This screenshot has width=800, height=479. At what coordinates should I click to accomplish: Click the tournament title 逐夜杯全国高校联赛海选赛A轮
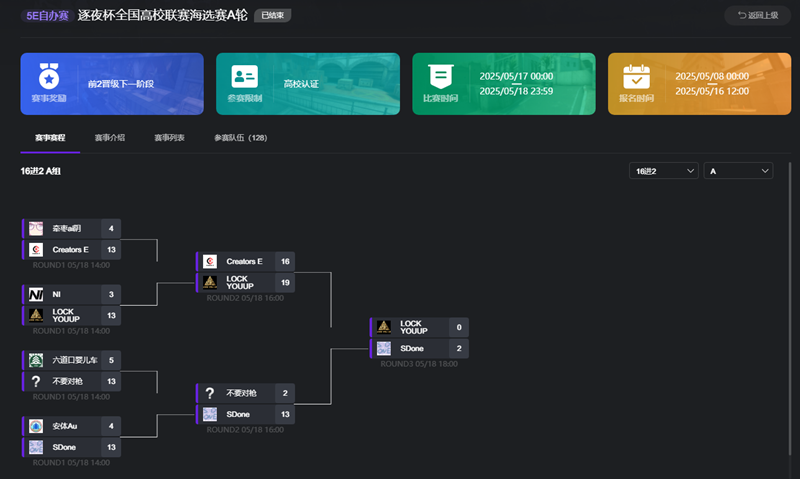coord(162,15)
